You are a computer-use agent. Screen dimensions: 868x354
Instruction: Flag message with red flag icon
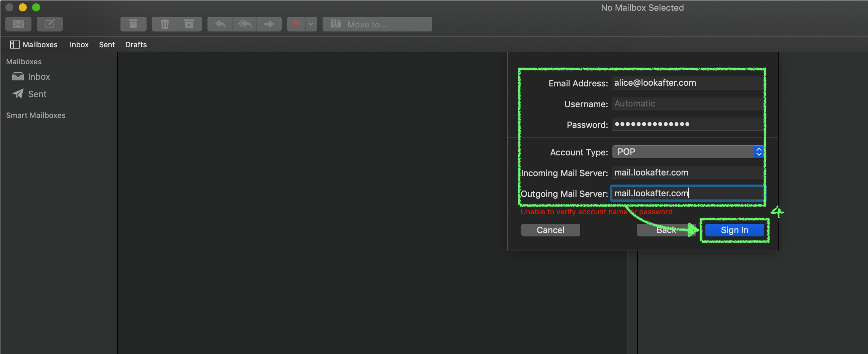coord(296,24)
